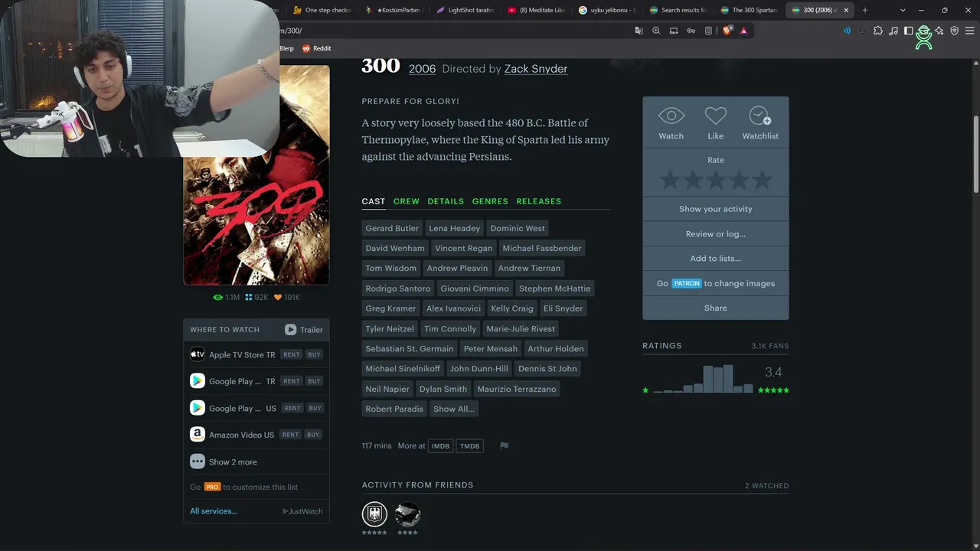Viewport: 980px width, 551px height.
Task: Expand cast list with Show All
Action: point(454,409)
